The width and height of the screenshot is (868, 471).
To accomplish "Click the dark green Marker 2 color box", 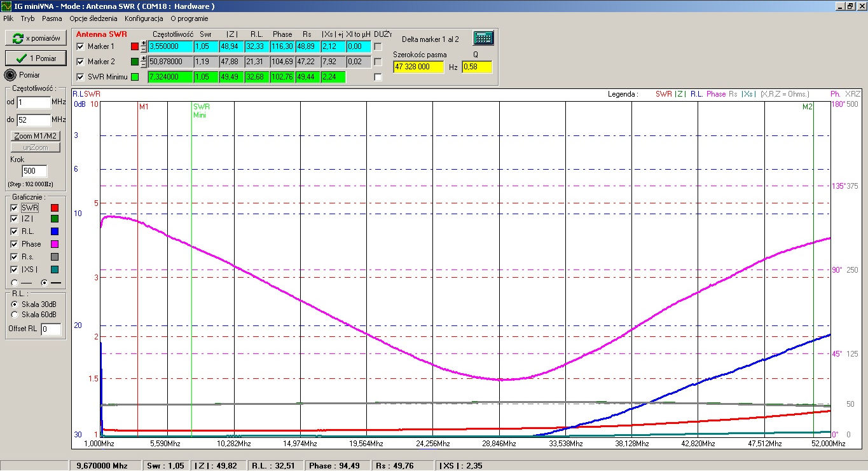I will 134,62.
